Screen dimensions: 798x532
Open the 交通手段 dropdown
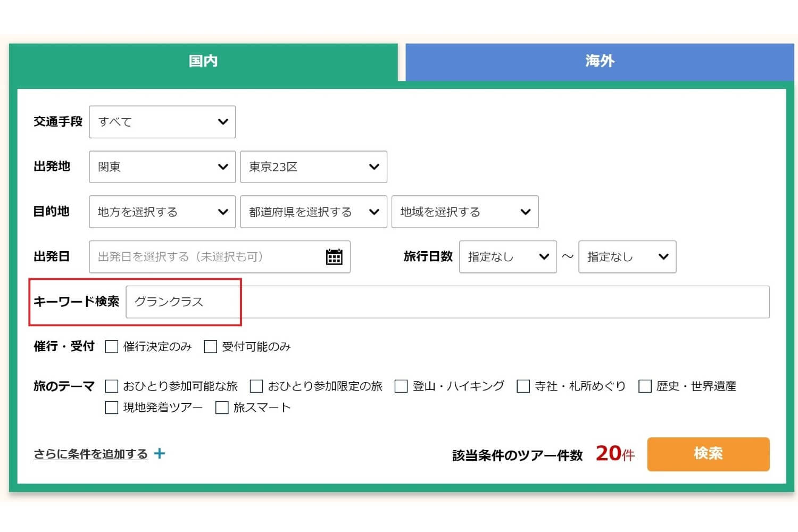[x=162, y=122]
